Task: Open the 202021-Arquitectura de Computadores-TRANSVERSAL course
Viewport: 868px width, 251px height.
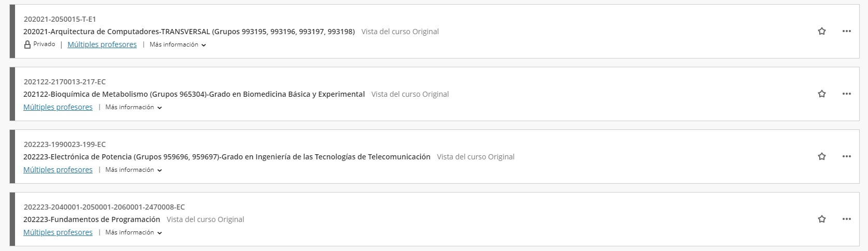Action: [189, 32]
